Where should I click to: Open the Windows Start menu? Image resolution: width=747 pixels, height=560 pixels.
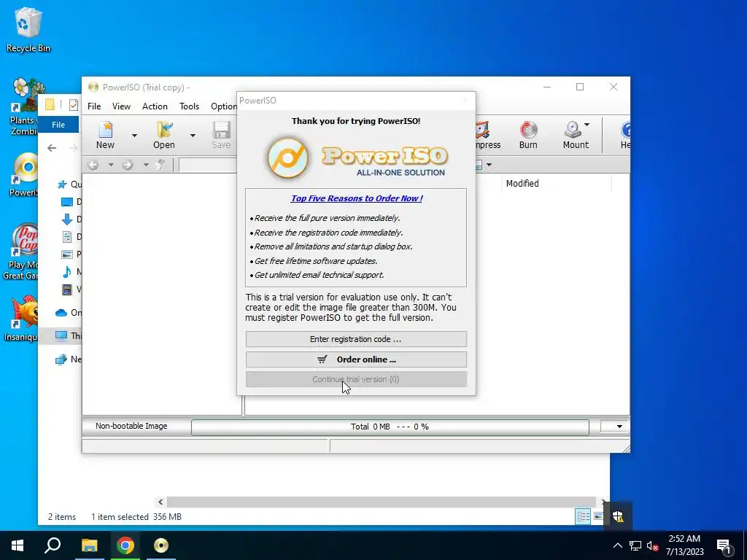18,545
